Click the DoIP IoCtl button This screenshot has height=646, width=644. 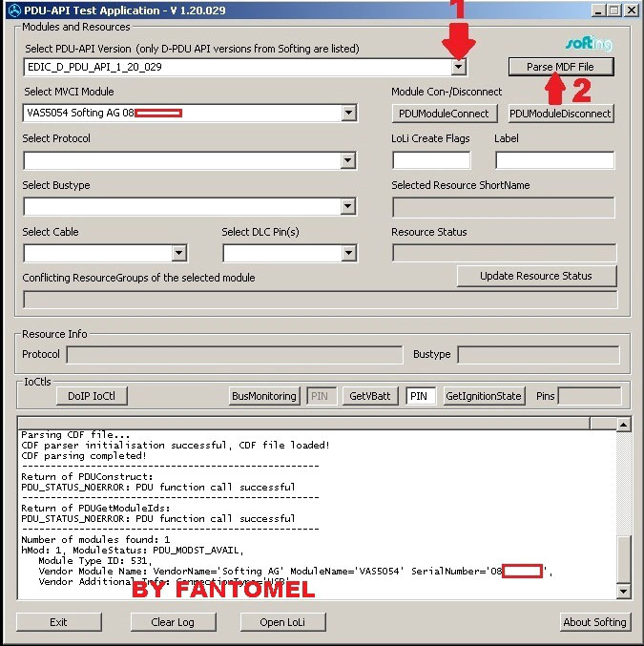click(92, 396)
